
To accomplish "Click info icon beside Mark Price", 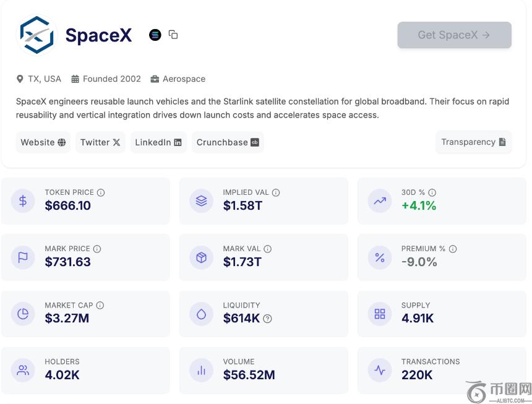I will (x=97, y=249).
